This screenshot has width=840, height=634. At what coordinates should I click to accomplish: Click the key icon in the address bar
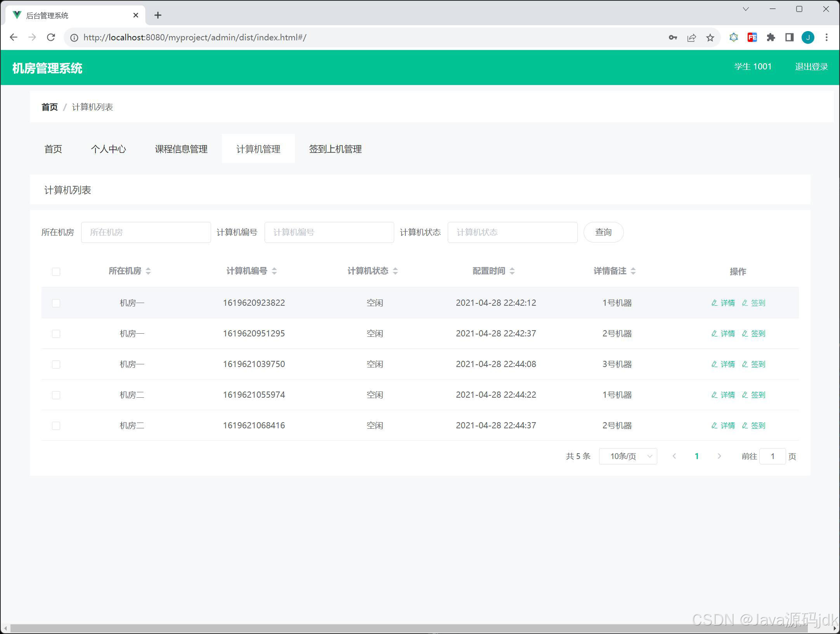[673, 37]
